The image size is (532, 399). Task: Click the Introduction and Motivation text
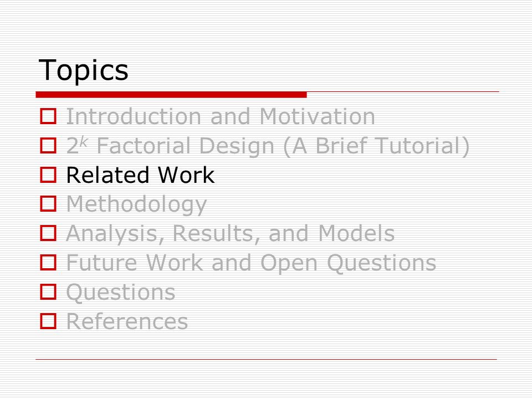pos(221,116)
